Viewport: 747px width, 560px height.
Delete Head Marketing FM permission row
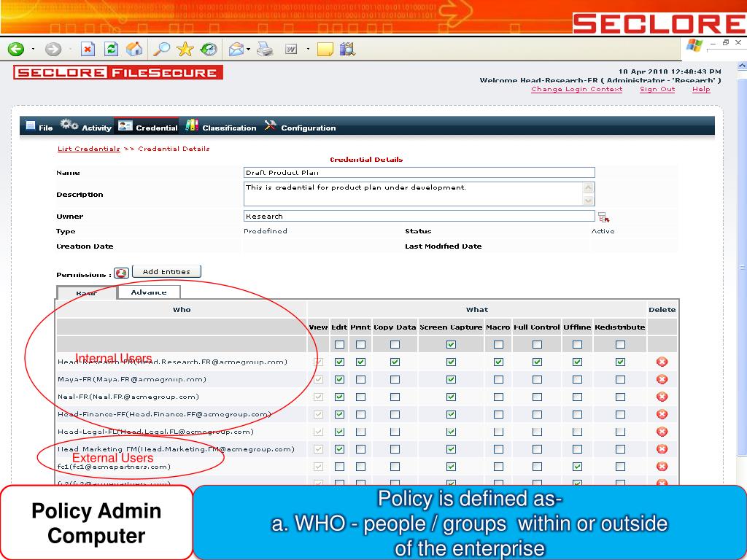click(x=662, y=449)
